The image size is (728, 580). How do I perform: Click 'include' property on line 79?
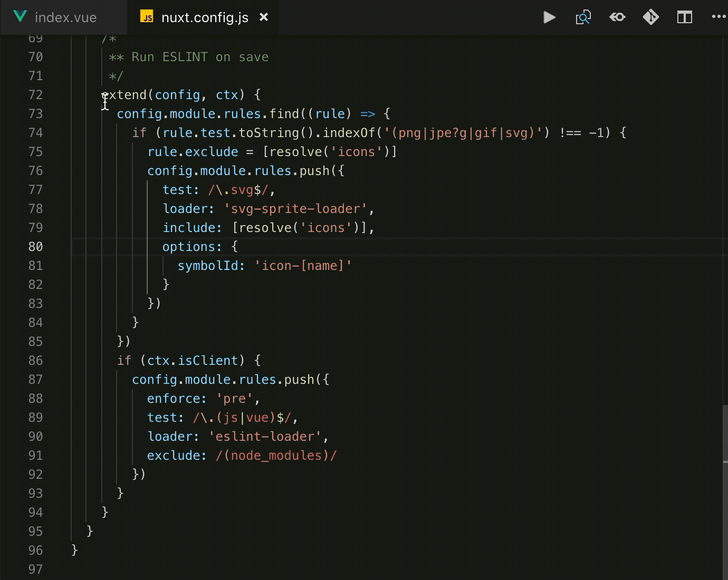(189, 228)
